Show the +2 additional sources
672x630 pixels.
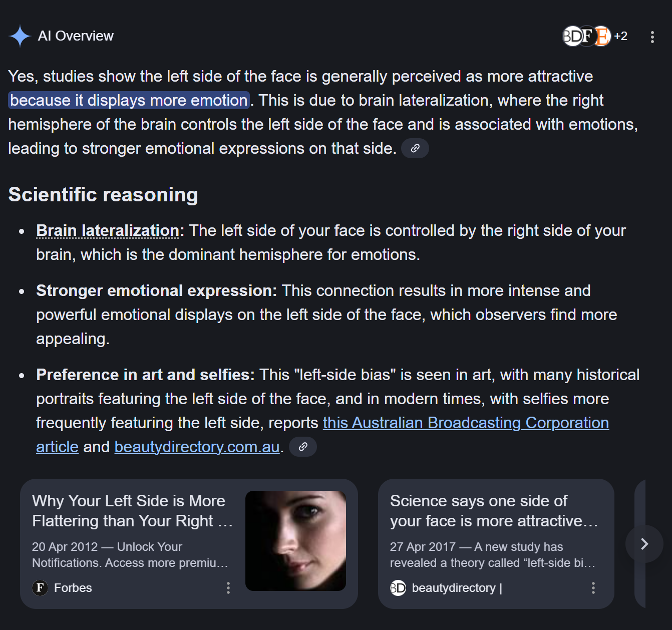coord(620,36)
